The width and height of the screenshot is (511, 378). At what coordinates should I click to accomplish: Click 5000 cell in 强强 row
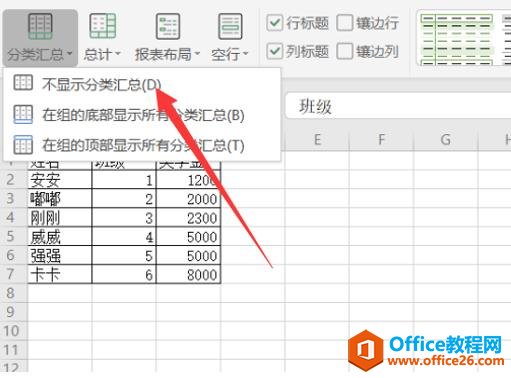pos(188,256)
